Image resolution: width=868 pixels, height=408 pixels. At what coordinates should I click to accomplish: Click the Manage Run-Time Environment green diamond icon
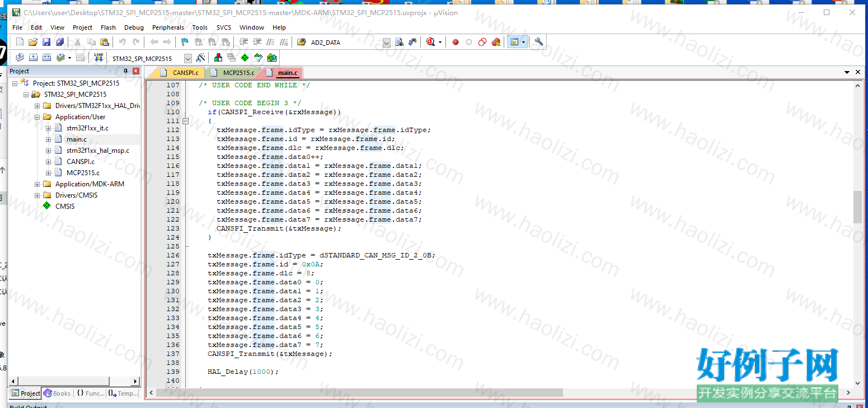(245, 58)
